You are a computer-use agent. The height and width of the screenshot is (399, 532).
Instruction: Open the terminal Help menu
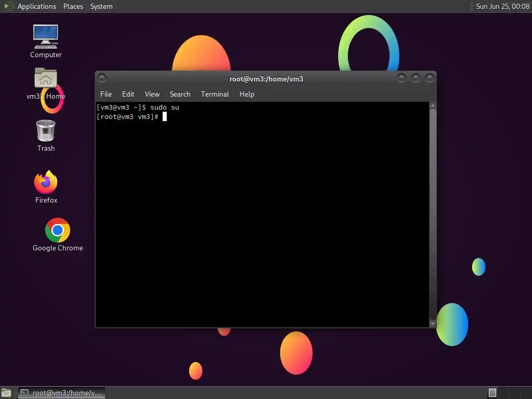pos(247,95)
